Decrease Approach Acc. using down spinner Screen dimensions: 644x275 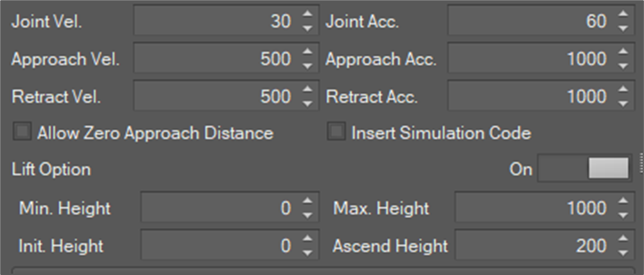[622, 65]
